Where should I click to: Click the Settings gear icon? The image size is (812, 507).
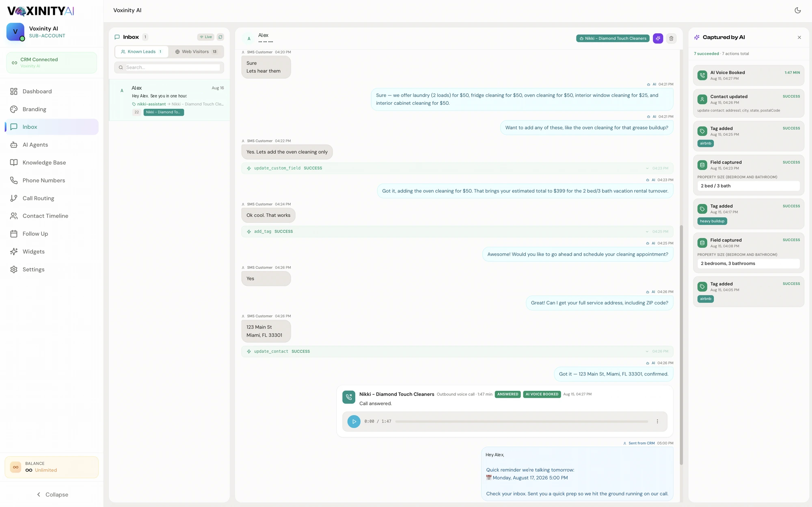[14, 270]
